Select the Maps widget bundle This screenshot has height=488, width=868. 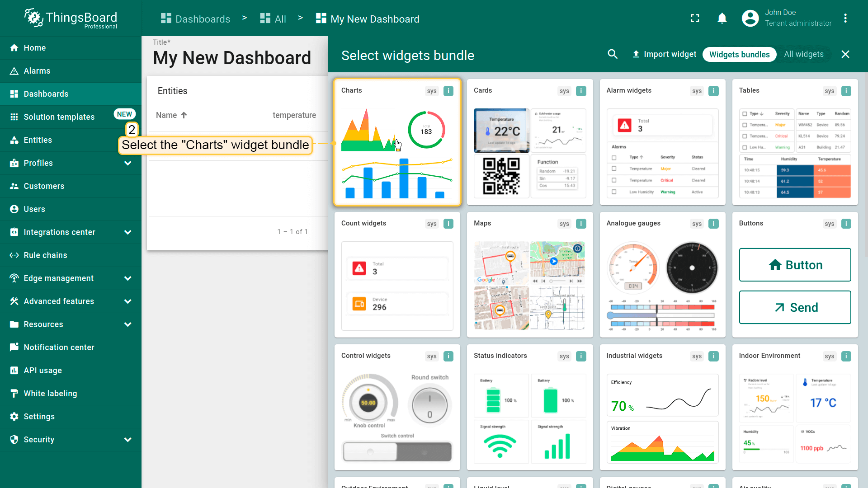pos(530,275)
